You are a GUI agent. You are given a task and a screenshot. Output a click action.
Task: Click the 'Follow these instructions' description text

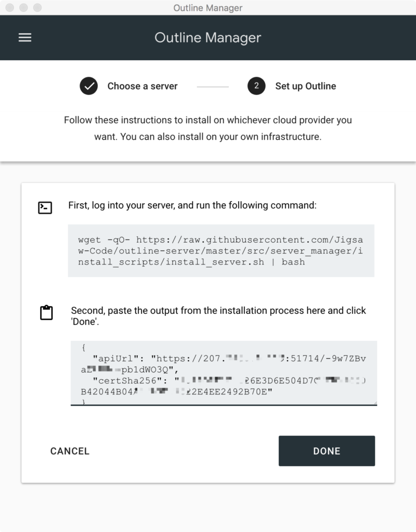[x=208, y=128]
